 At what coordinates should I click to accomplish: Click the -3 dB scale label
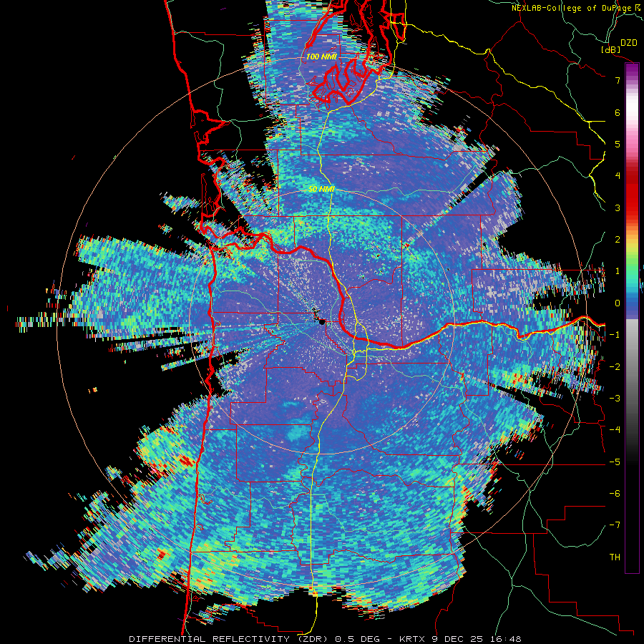pyautogui.click(x=615, y=398)
